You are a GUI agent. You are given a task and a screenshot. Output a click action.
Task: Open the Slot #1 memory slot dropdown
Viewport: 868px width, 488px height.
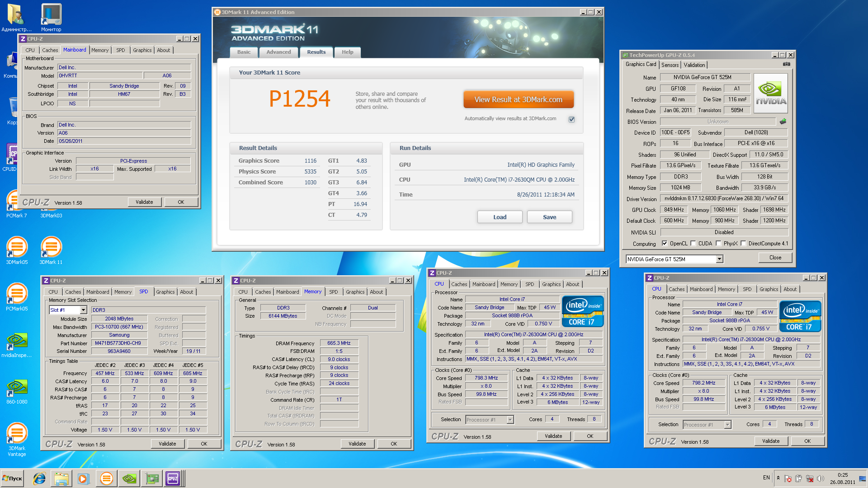coord(83,310)
